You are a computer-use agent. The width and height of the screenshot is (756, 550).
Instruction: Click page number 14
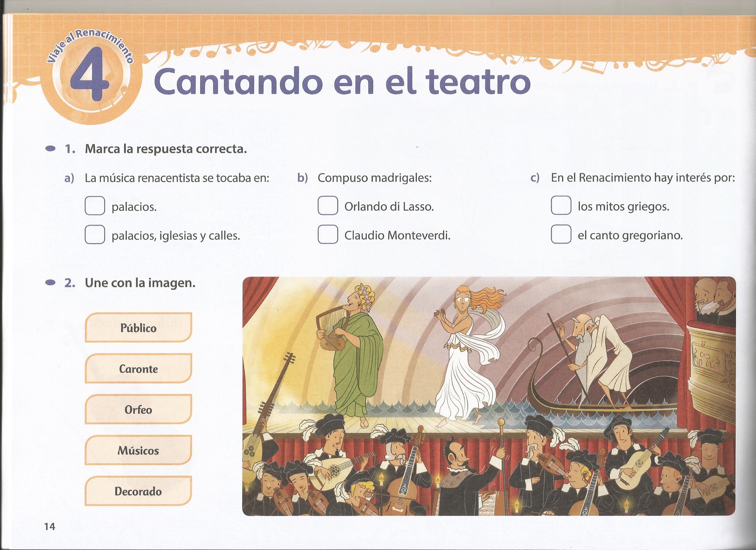click(50, 526)
